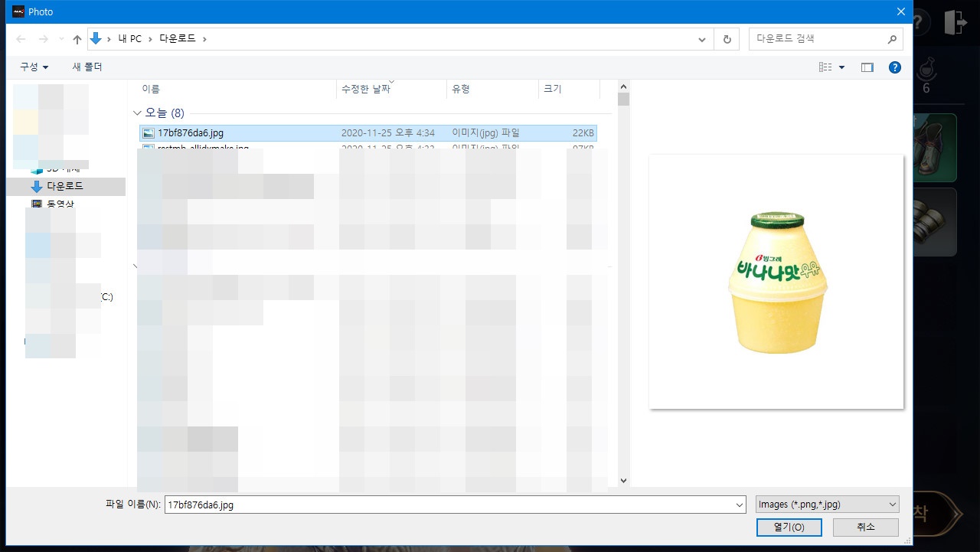This screenshot has height=552, width=980.
Task: Sort by the '이름' column header
Action: tap(151, 89)
